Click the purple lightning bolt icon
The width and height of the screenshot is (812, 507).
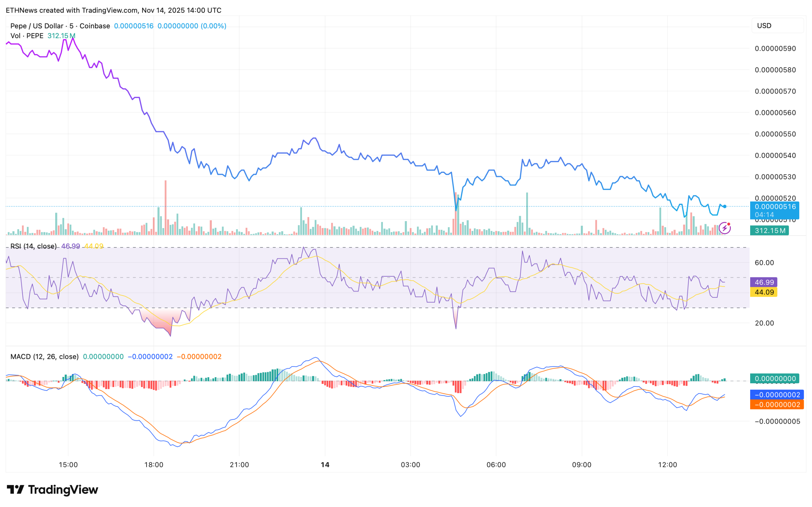tap(724, 228)
